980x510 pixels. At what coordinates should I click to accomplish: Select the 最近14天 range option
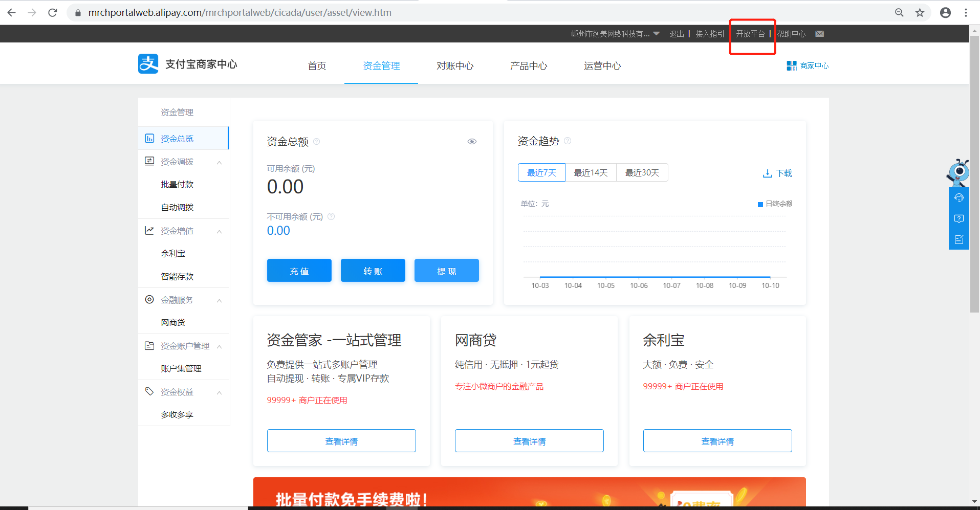coord(591,173)
